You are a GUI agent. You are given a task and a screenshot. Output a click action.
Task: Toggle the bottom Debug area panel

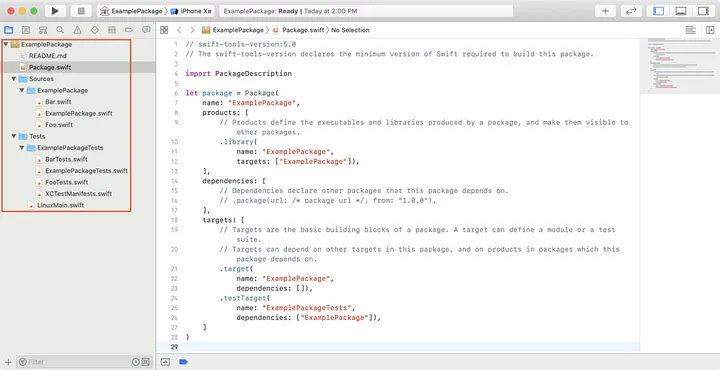tap(681, 11)
